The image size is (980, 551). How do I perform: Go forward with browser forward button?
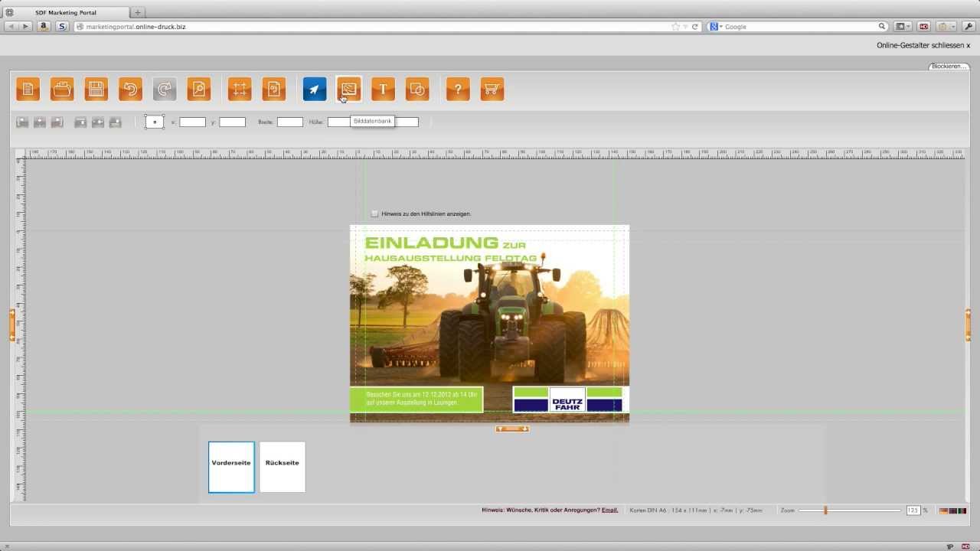coord(25,26)
